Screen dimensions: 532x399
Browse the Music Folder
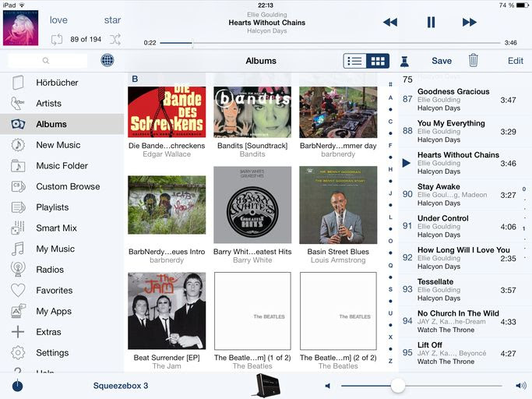tap(62, 166)
